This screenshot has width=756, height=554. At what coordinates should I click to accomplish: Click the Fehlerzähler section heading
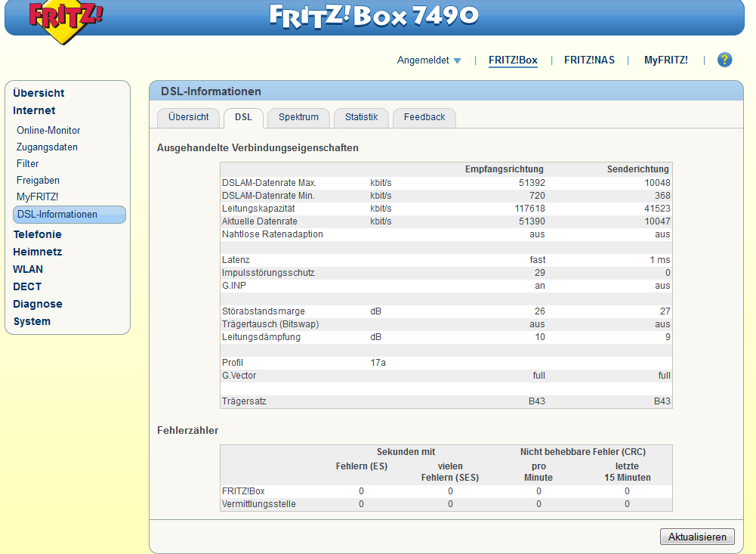click(x=187, y=431)
